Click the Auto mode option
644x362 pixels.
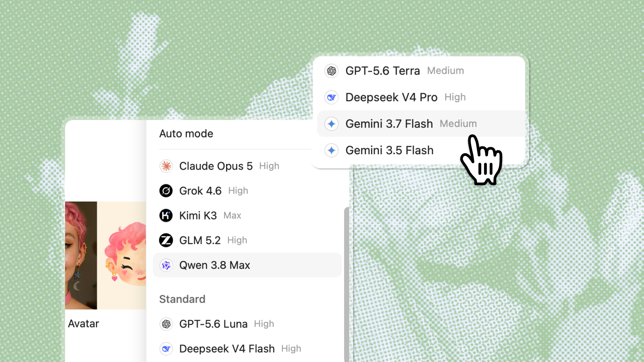[186, 134]
